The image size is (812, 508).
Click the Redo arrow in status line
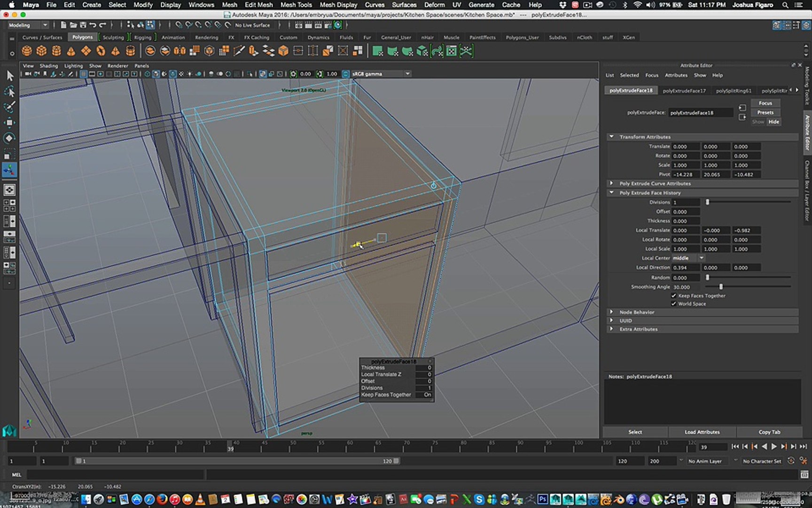(x=102, y=25)
